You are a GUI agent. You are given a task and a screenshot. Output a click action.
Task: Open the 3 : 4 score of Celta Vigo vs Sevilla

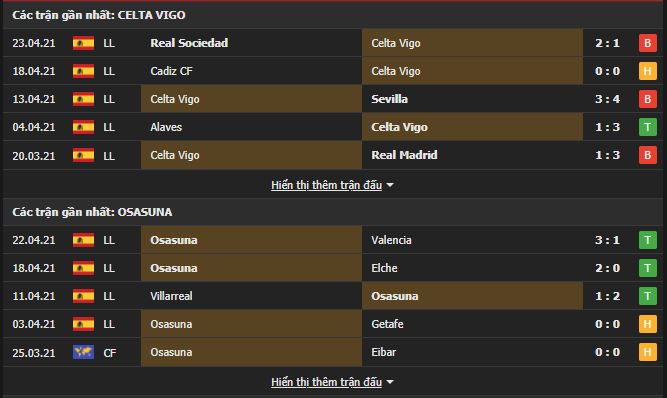[x=607, y=99]
